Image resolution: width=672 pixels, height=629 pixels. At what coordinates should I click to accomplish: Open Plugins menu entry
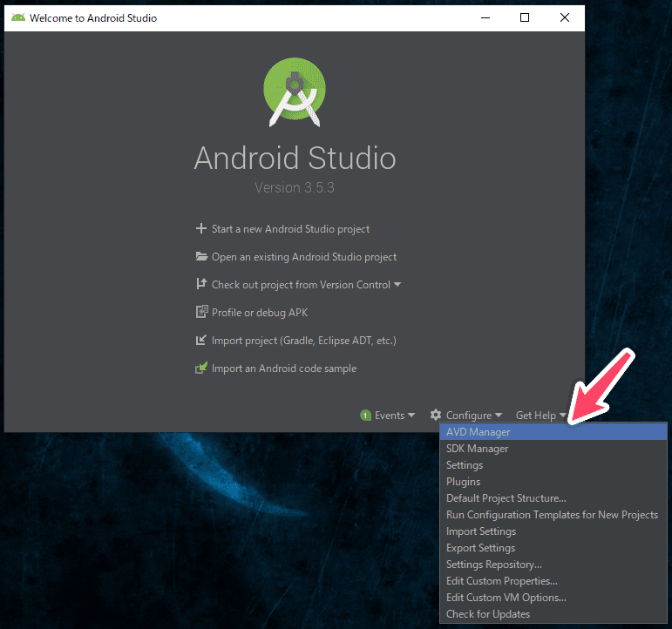[553, 481]
